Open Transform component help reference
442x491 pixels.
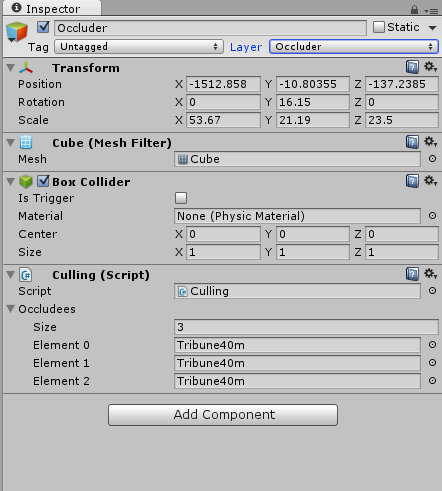click(412, 67)
